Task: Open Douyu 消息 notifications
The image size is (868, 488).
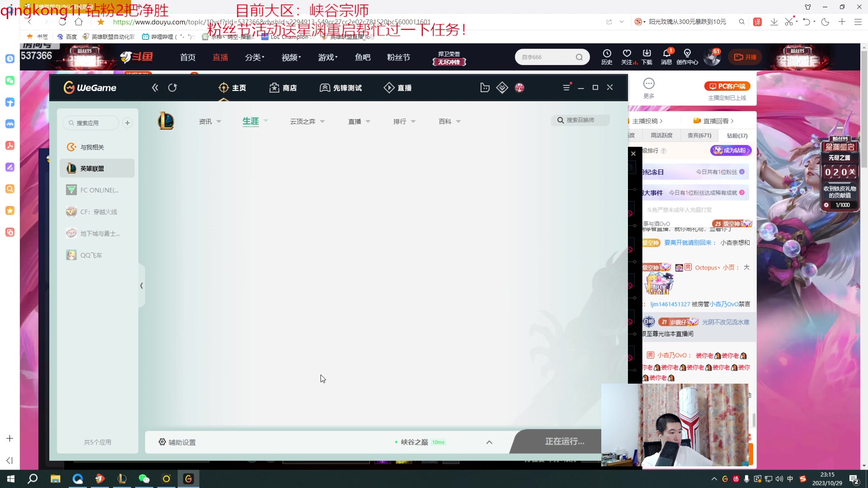Action: (x=666, y=57)
